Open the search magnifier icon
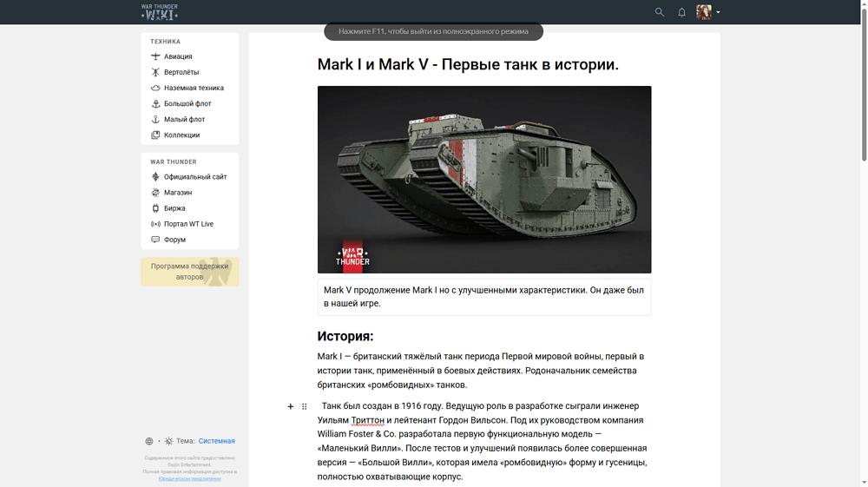Screen dimensions: 868x487 660,12
